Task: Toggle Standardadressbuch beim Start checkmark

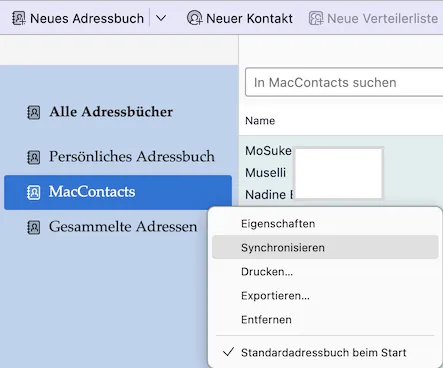Action: [x=228, y=352]
